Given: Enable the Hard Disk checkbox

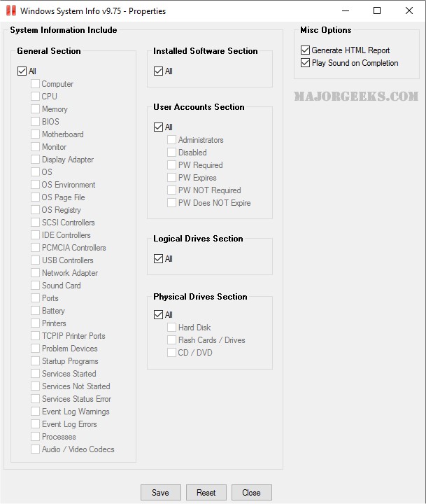Looking at the screenshot, I should click(171, 328).
